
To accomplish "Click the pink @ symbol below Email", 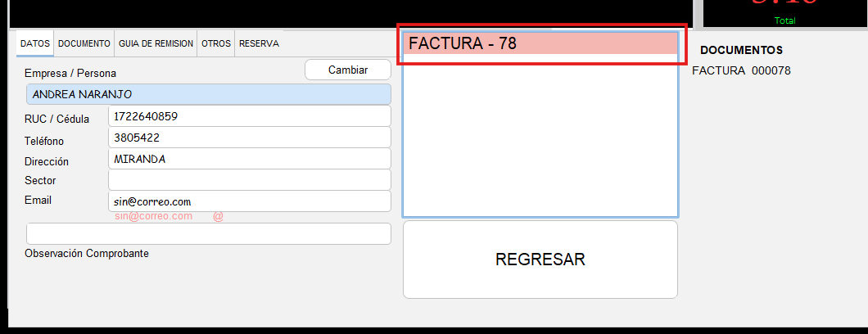I will coord(218,216).
